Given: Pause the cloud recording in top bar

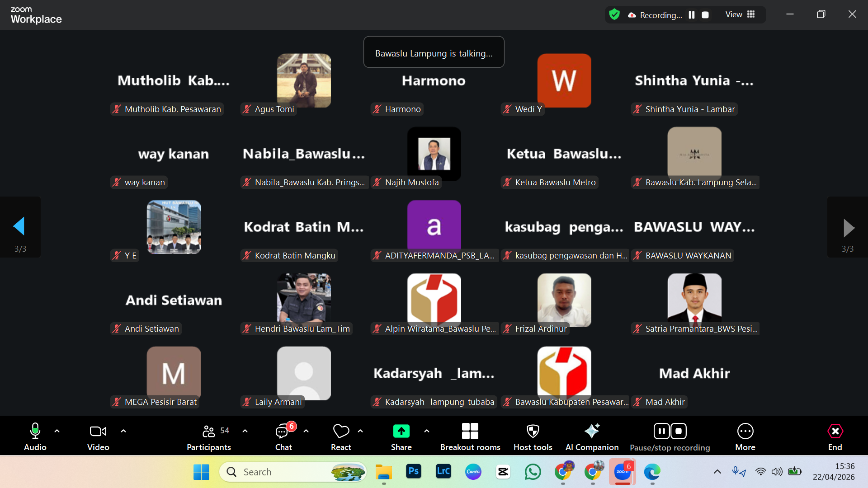Looking at the screenshot, I should pos(692,15).
